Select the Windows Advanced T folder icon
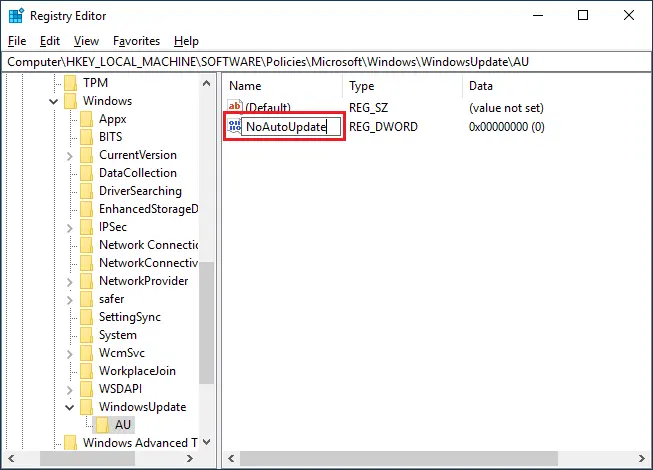653x470 pixels. point(70,443)
